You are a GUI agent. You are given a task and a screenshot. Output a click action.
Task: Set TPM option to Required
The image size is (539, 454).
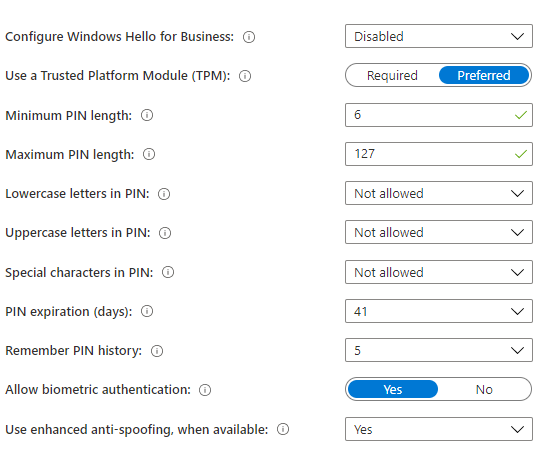click(392, 75)
